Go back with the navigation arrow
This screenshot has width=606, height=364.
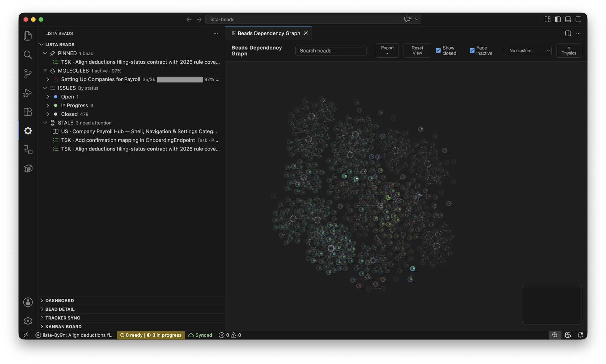(x=189, y=19)
